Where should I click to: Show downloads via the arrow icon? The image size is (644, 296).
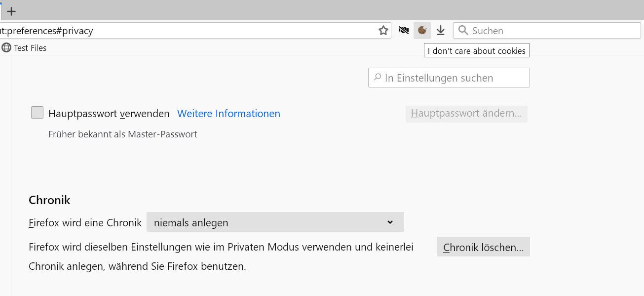pyautogui.click(x=441, y=31)
